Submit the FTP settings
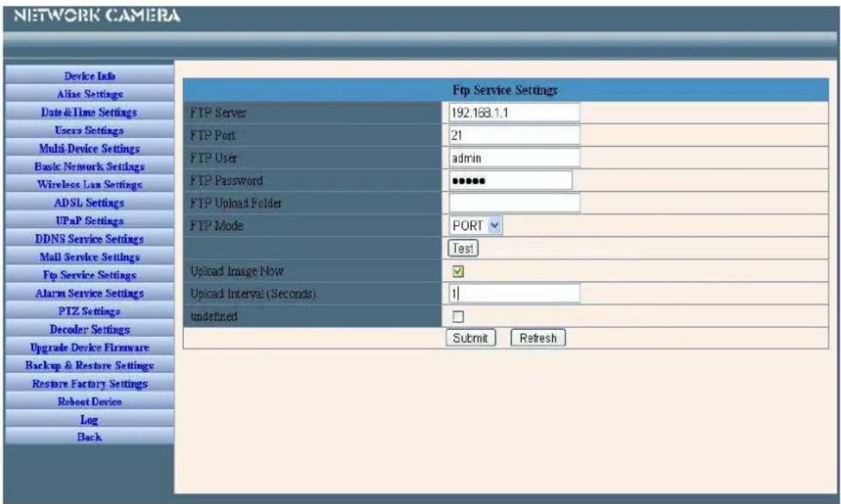Image resolution: width=841 pixels, height=504 pixels. click(x=470, y=338)
